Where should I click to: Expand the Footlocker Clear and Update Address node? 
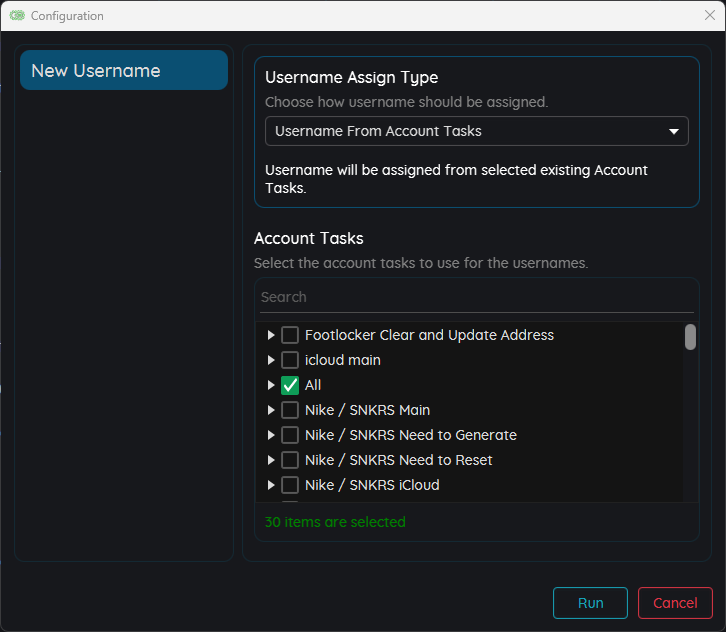pyautogui.click(x=271, y=335)
